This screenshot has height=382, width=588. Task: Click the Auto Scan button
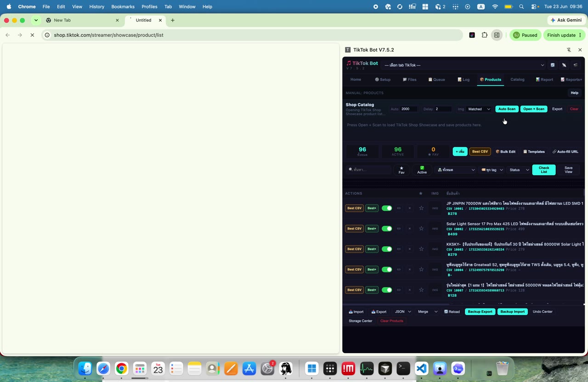tap(507, 109)
